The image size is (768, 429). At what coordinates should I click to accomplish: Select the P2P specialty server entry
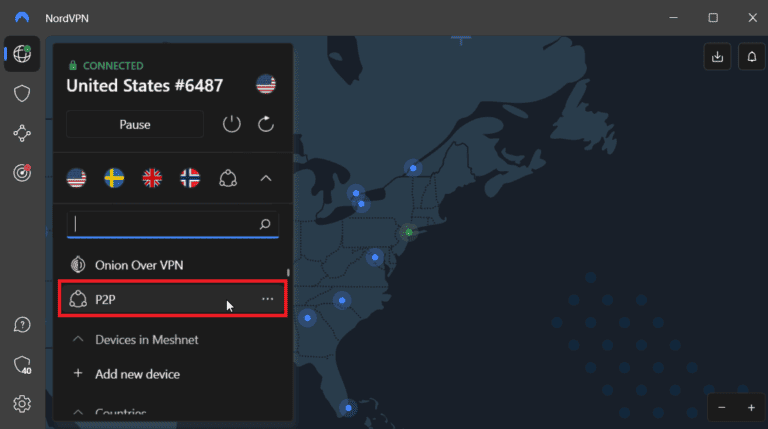click(x=150, y=299)
